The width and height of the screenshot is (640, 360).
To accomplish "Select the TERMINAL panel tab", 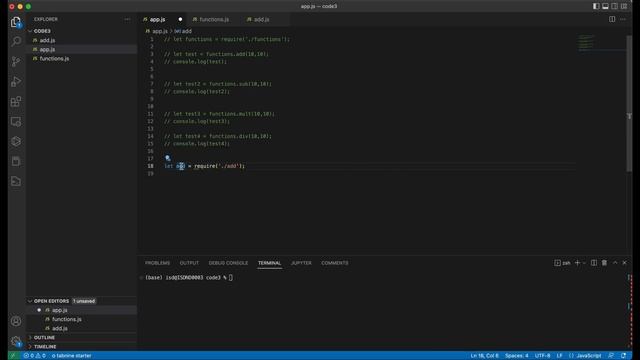I will pos(269,263).
